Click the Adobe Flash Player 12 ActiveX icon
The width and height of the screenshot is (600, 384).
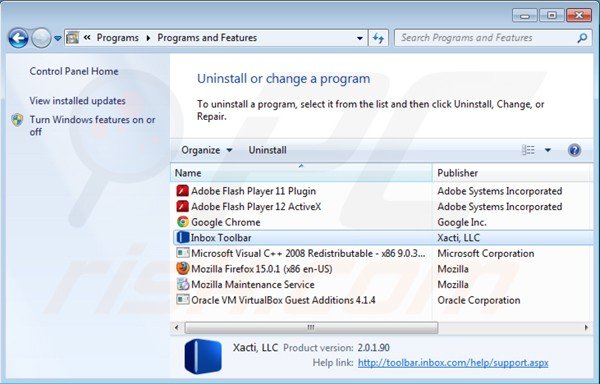tap(183, 206)
